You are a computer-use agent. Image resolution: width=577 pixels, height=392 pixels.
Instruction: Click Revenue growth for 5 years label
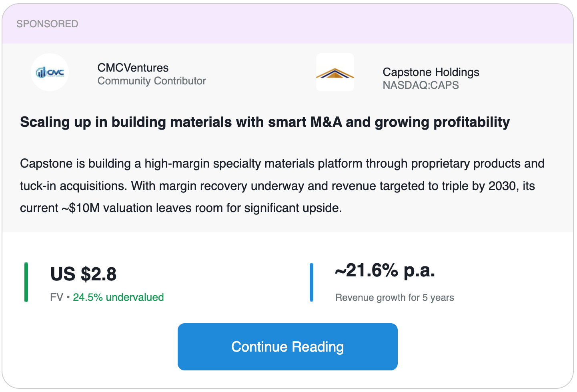pos(395,298)
